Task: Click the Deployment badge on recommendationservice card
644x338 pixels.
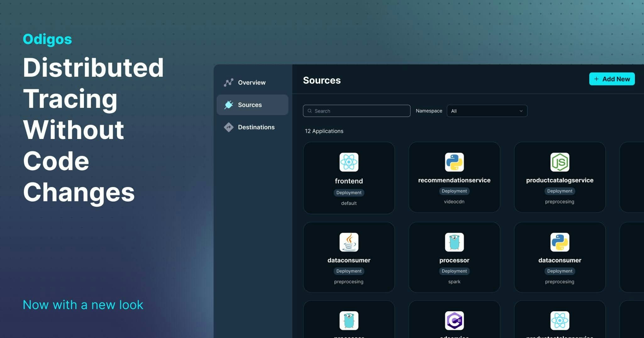Action: (x=454, y=191)
